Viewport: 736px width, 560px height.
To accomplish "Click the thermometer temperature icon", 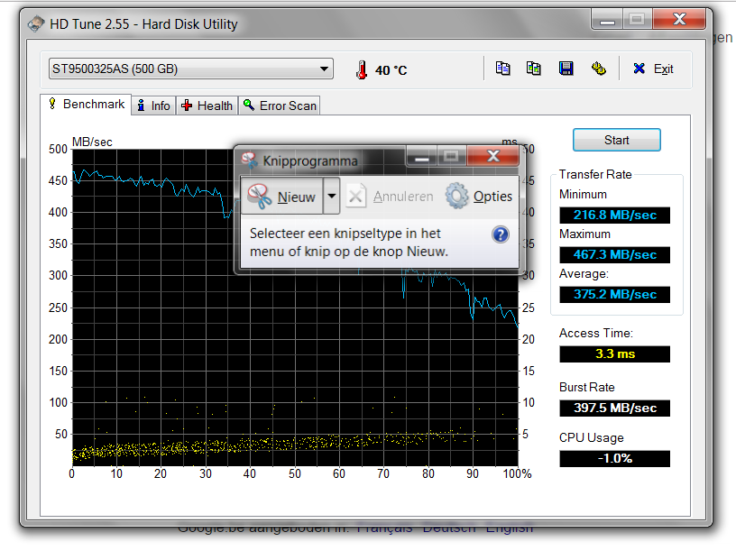I will pos(362,70).
